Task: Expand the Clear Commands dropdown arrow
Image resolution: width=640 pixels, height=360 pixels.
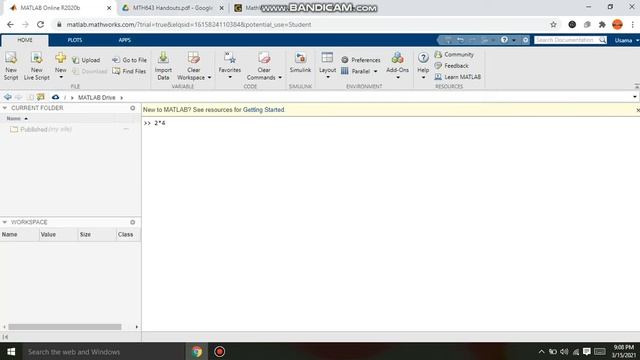Action: click(280, 78)
